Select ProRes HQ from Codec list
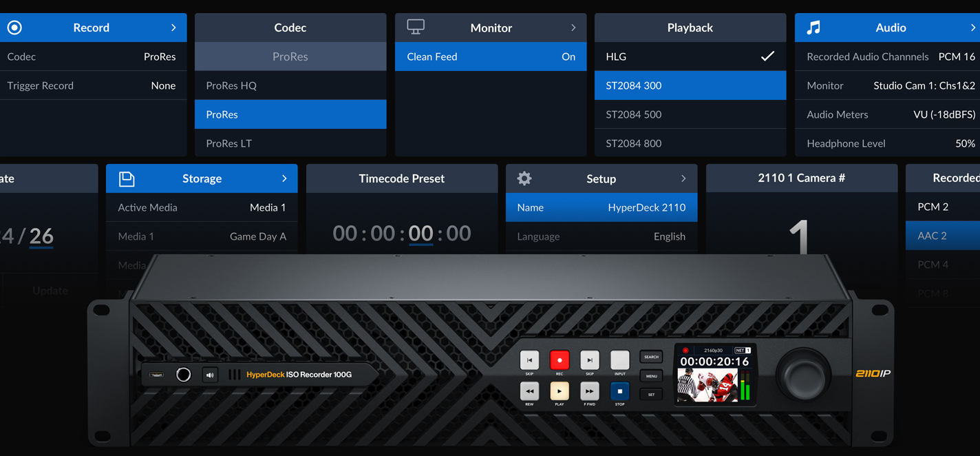Viewport: 980px width, 456px height. click(290, 85)
